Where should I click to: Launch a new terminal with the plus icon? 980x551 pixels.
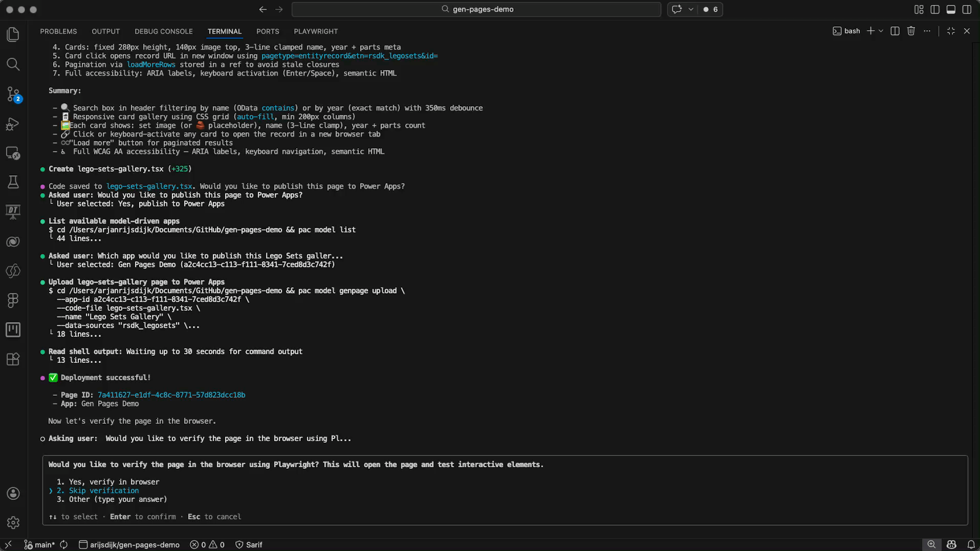(x=870, y=31)
